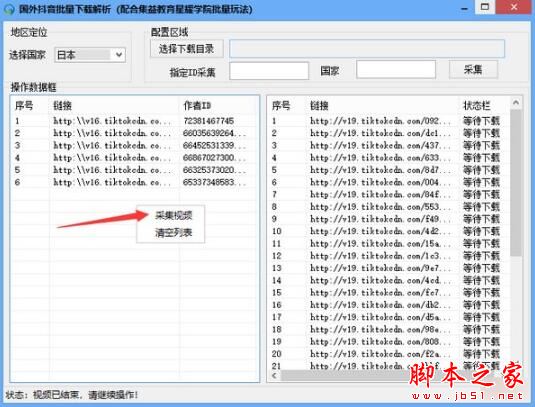This screenshot has width=535, height=407.
Task: Choose 采集视频 from context menu
Action: click(x=174, y=215)
